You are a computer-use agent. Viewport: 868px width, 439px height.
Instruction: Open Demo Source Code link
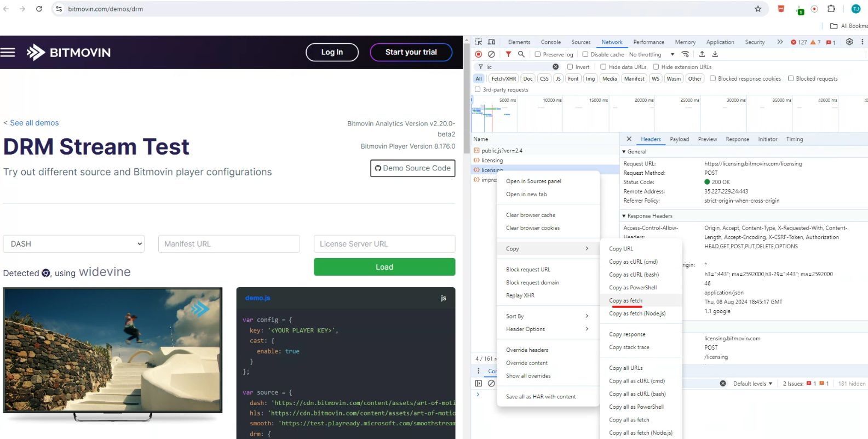(413, 168)
